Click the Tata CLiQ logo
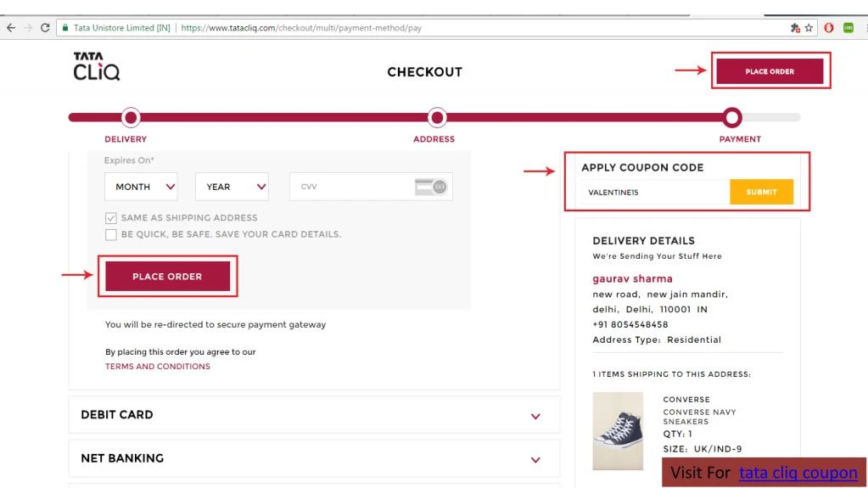This screenshot has width=868, height=488. pos(97,66)
